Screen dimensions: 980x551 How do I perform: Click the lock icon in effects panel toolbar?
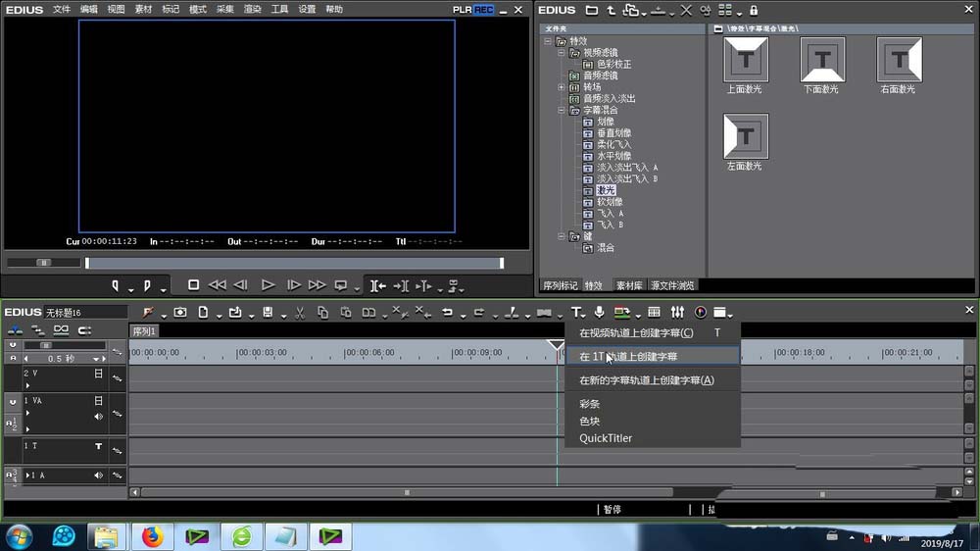[x=754, y=10]
